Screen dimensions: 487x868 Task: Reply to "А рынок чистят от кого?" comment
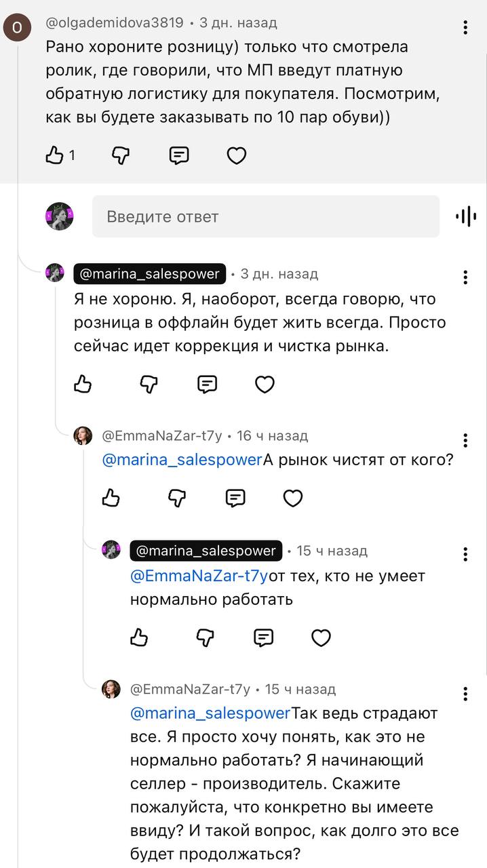tap(235, 498)
